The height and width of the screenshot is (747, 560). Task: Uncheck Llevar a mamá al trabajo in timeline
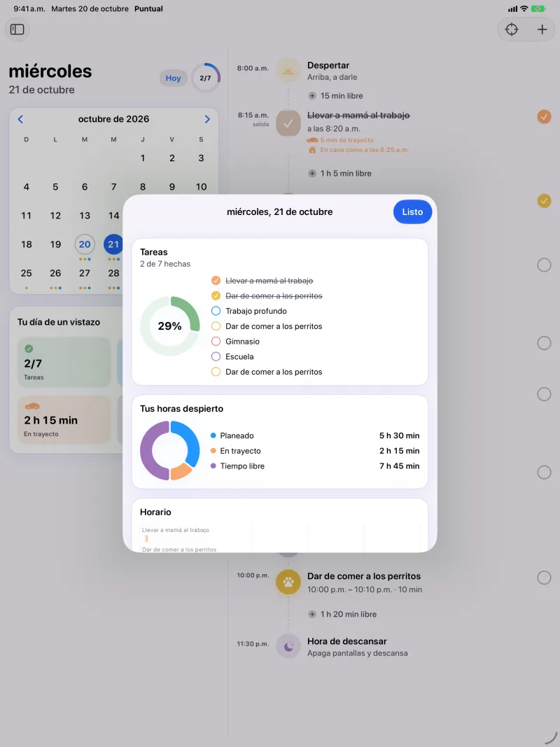tap(544, 117)
